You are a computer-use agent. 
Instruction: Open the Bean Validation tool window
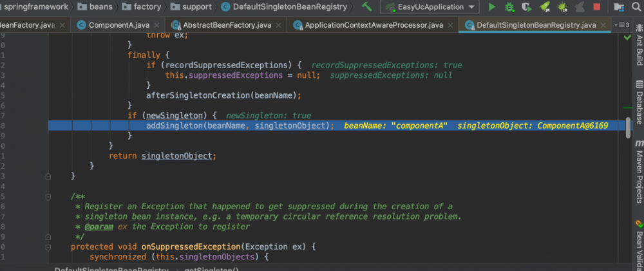pyautogui.click(x=639, y=245)
